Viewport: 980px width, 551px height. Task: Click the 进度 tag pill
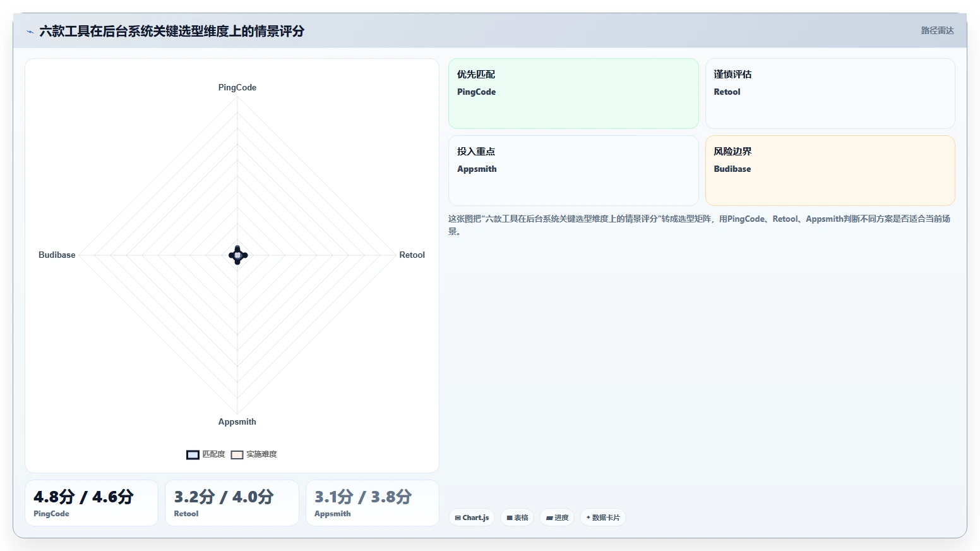pyautogui.click(x=557, y=518)
